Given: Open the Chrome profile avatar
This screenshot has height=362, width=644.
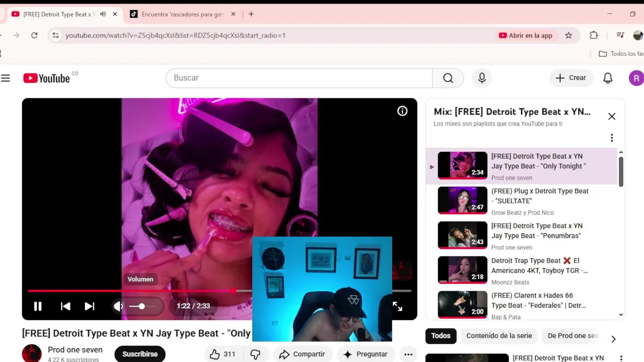Looking at the screenshot, I should click(638, 35).
